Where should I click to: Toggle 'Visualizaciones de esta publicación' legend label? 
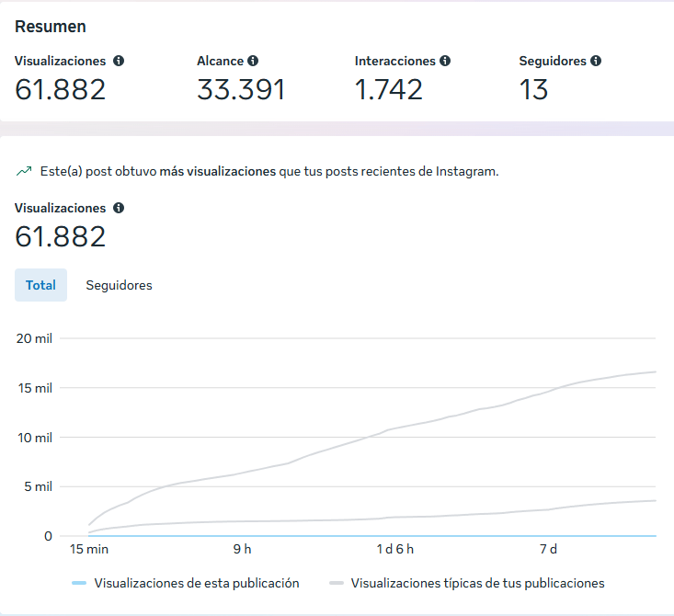196,583
